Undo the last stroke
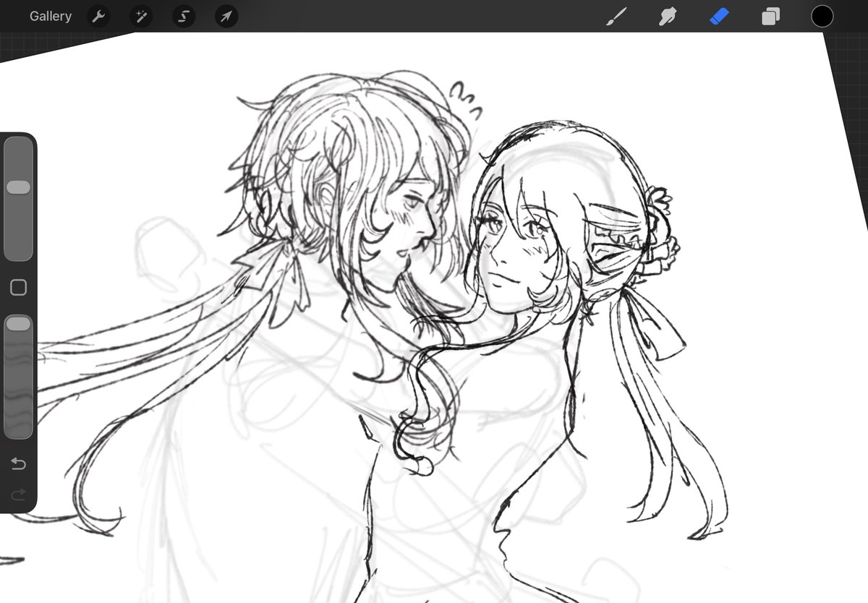 pos(18,463)
